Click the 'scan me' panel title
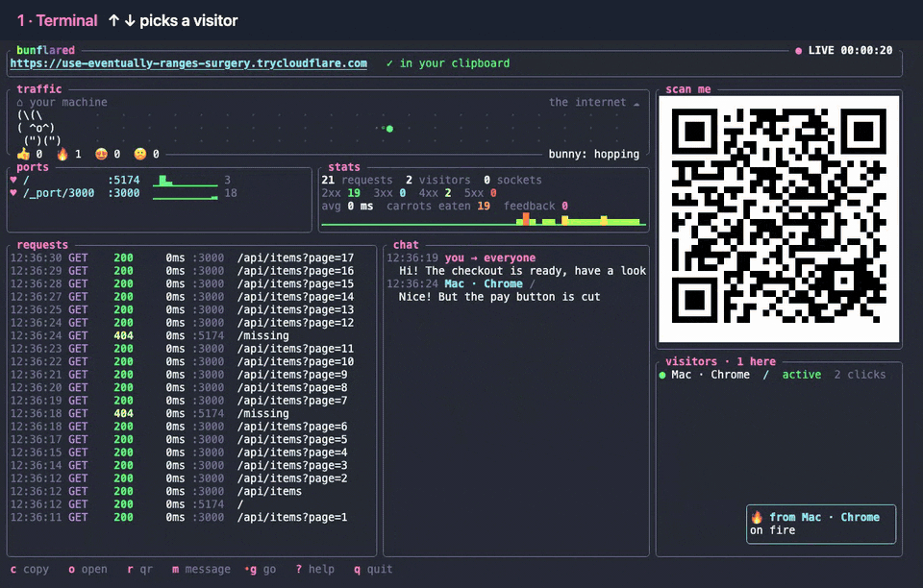The width and height of the screenshot is (923, 588). (688, 89)
